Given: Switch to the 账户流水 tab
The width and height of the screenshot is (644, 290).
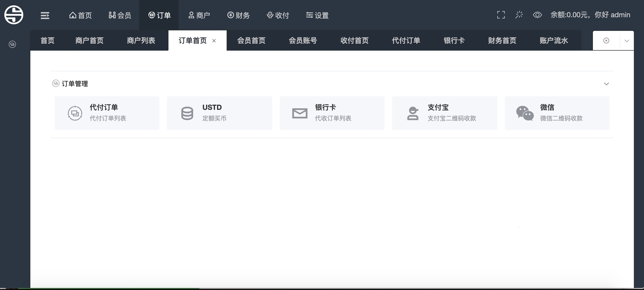Looking at the screenshot, I should click(x=554, y=40).
